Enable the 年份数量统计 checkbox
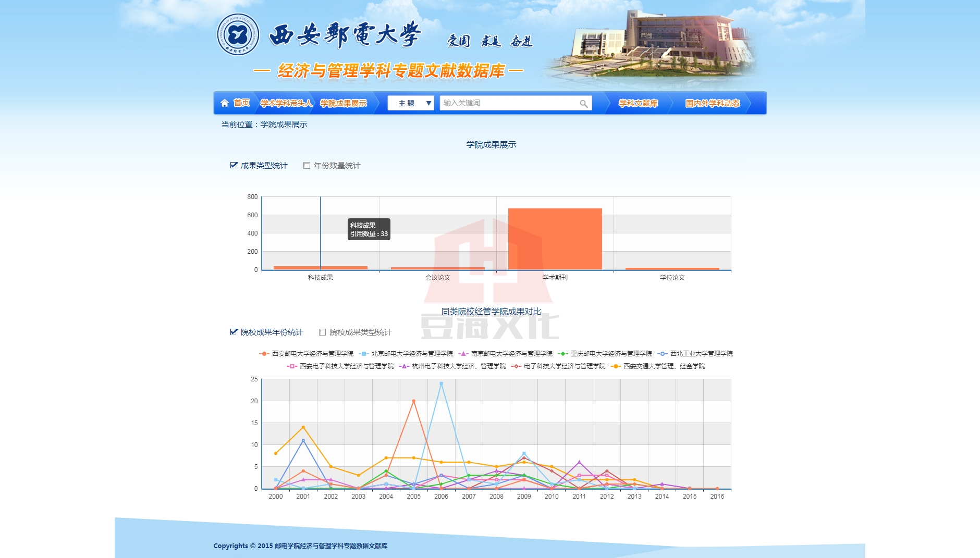980x558 pixels. pos(307,166)
